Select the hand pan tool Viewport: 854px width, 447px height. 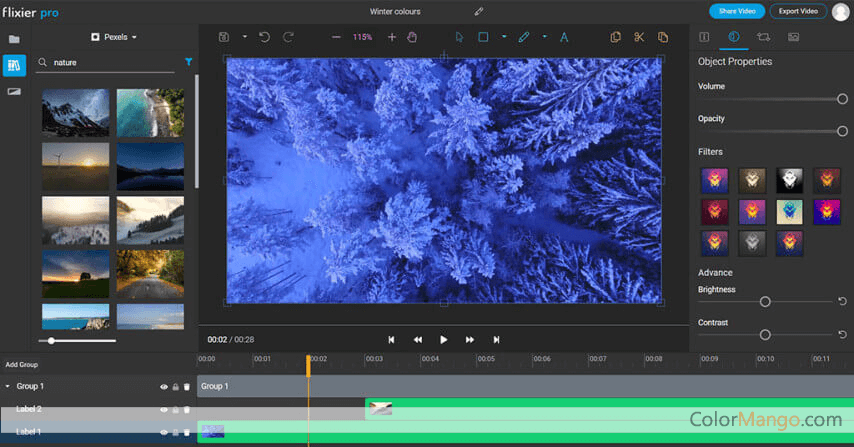[x=411, y=37]
